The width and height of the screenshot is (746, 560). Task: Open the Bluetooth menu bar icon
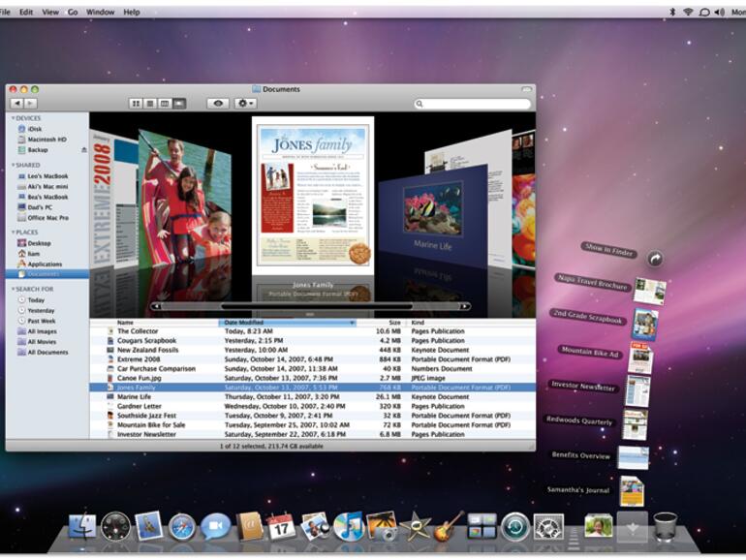(672, 12)
